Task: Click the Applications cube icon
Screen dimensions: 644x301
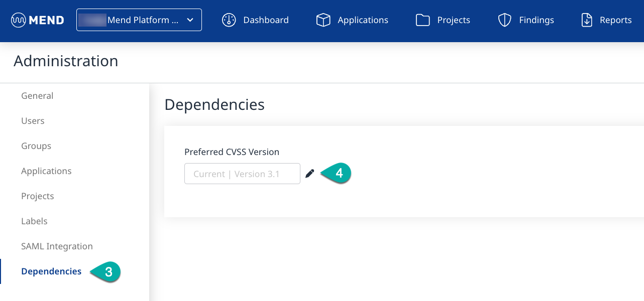Action: [323, 20]
